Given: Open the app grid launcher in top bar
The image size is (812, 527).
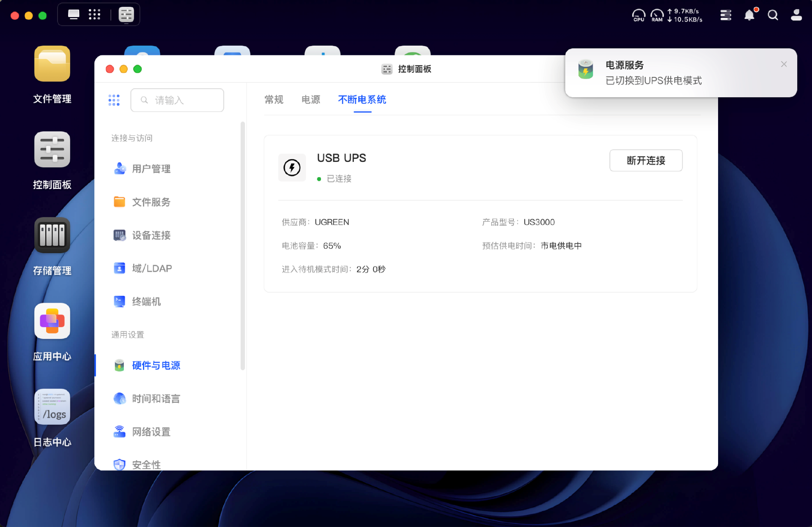Looking at the screenshot, I should [x=94, y=15].
